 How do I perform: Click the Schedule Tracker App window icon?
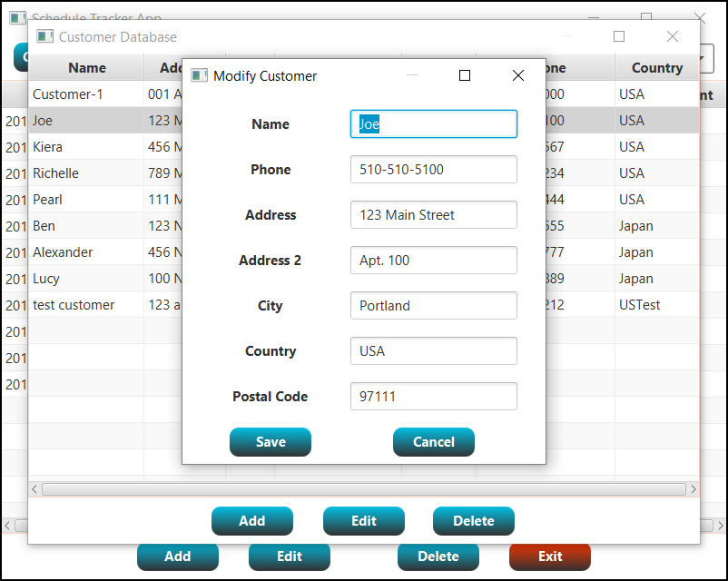[x=17, y=17]
